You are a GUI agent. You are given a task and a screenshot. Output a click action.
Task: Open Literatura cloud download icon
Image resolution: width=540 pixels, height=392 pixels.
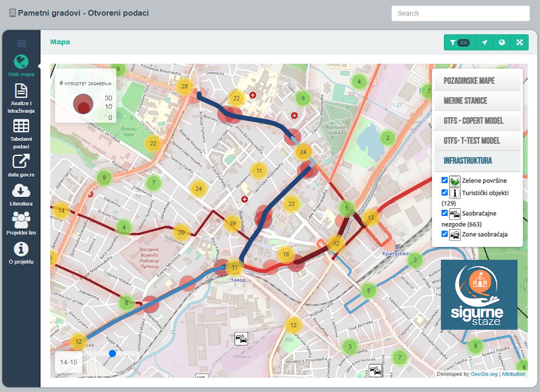21,191
